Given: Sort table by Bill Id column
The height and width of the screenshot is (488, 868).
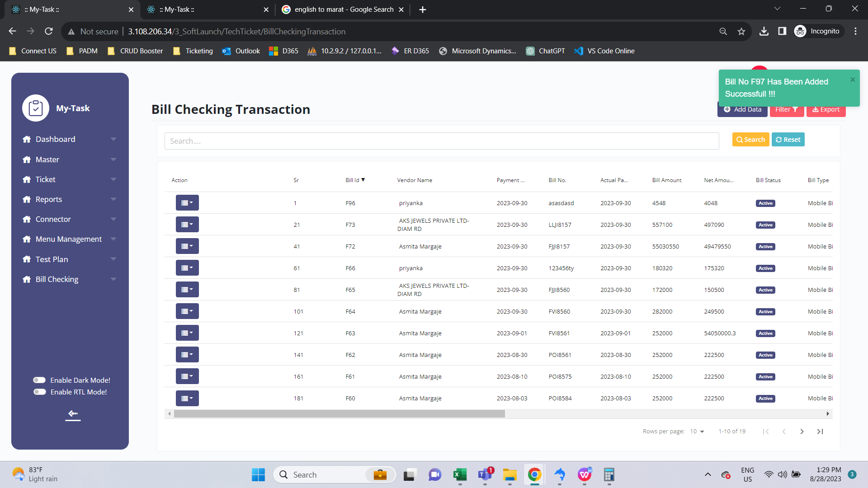Looking at the screenshot, I should pyautogui.click(x=355, y=180).
